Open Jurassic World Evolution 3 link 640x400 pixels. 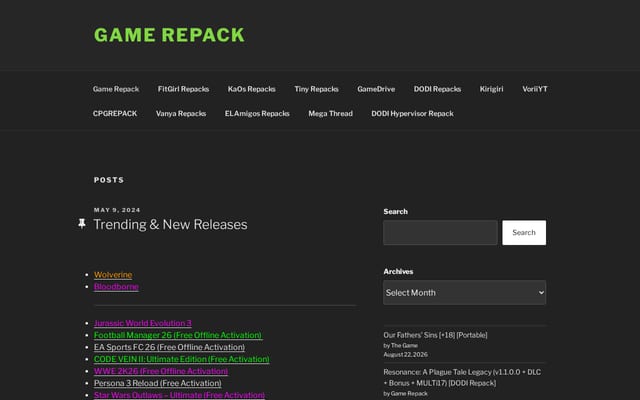(x=142, y=323)
